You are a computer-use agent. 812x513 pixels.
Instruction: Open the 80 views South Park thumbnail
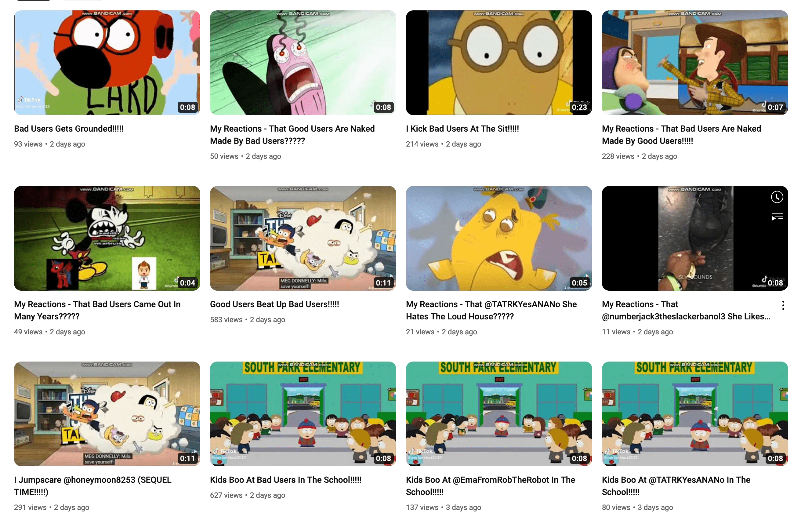pyautogui.click(x=695, y=414)
